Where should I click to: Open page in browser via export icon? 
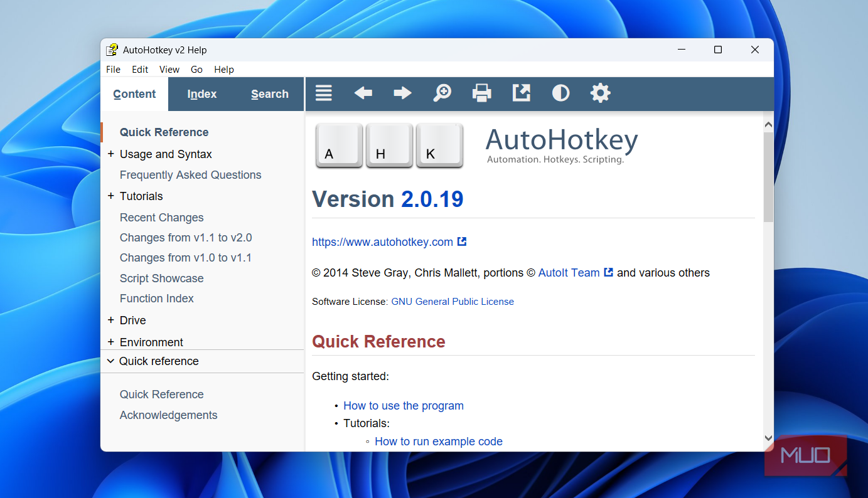point(521,93)
